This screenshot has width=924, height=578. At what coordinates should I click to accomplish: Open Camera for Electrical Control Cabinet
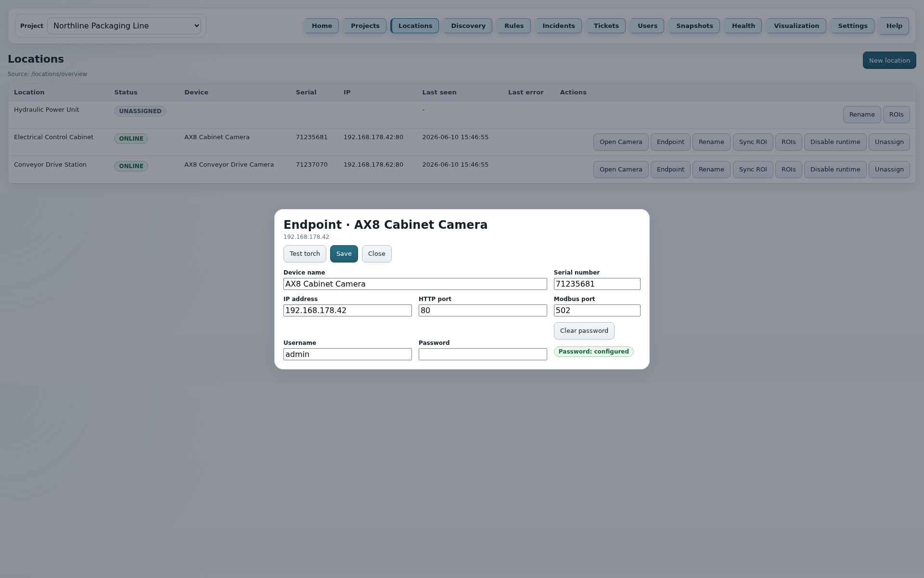621,142
